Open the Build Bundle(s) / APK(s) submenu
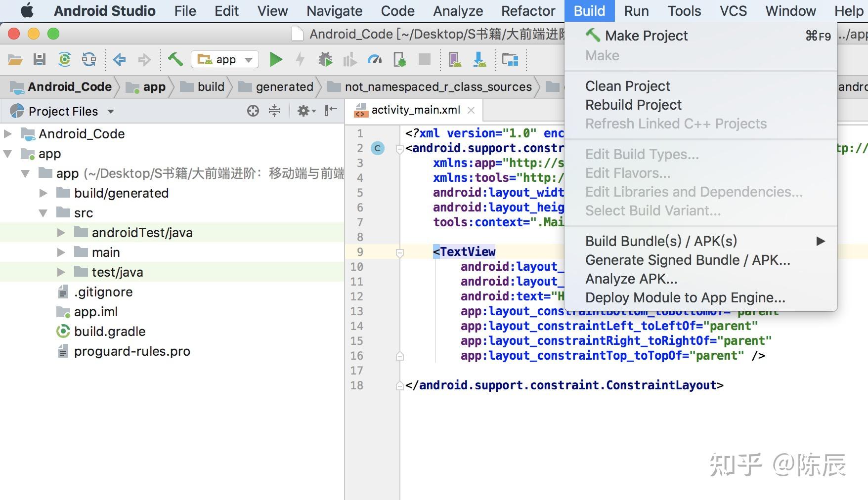 pos(661,241)
